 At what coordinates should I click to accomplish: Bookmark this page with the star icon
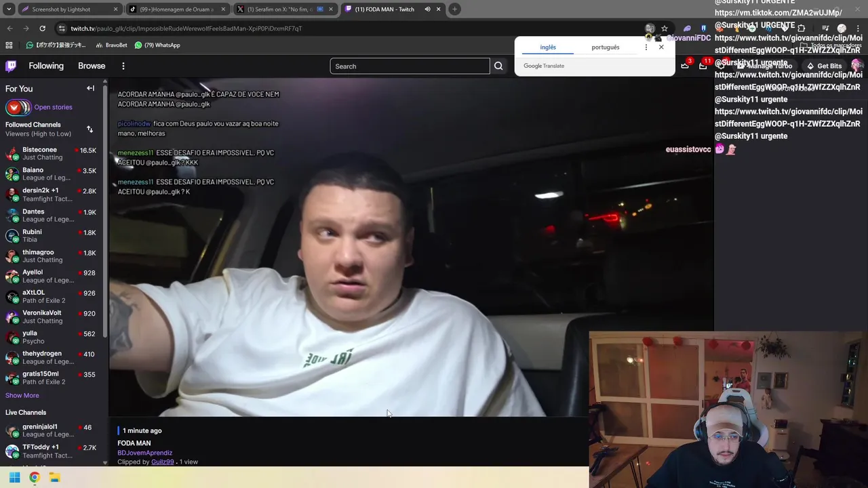click(x=665, y=28)
